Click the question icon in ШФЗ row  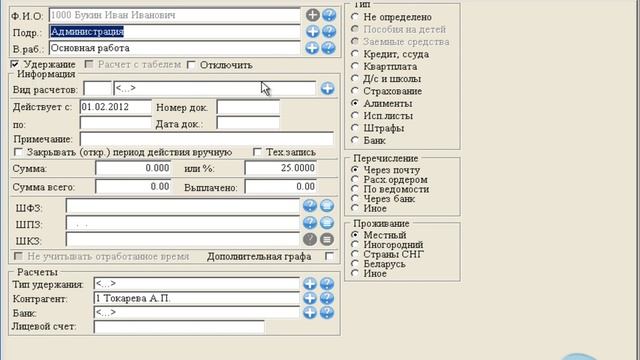(310, 206)
